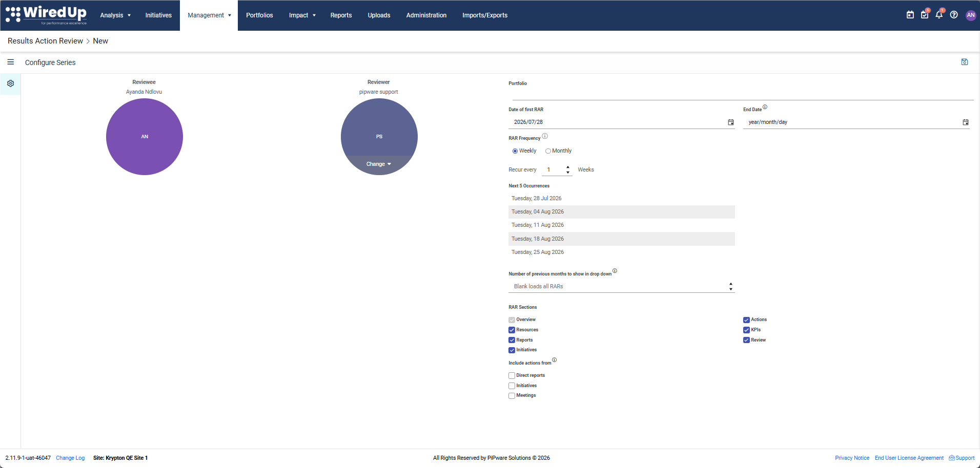This screenshot has width=980, height=468.
Task: Go to Results Action Review breadcrumb
Action: [45, 41]
